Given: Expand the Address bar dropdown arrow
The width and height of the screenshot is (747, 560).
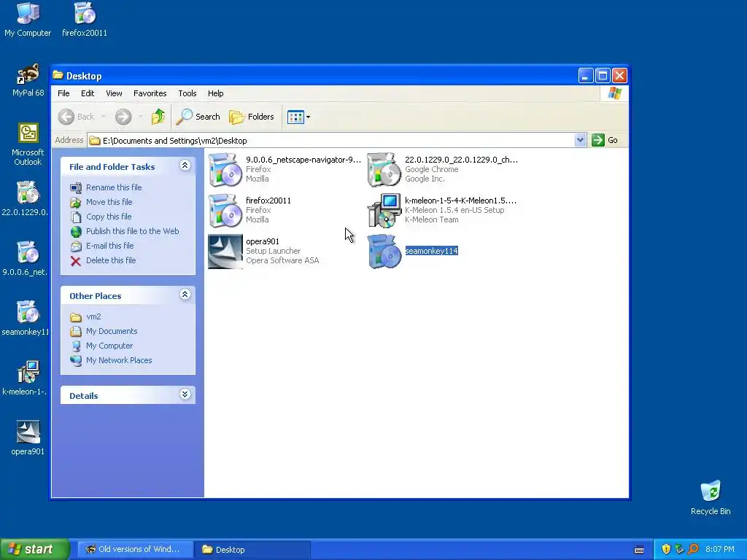Looking at the screenshot, I should tap(580, 140).
